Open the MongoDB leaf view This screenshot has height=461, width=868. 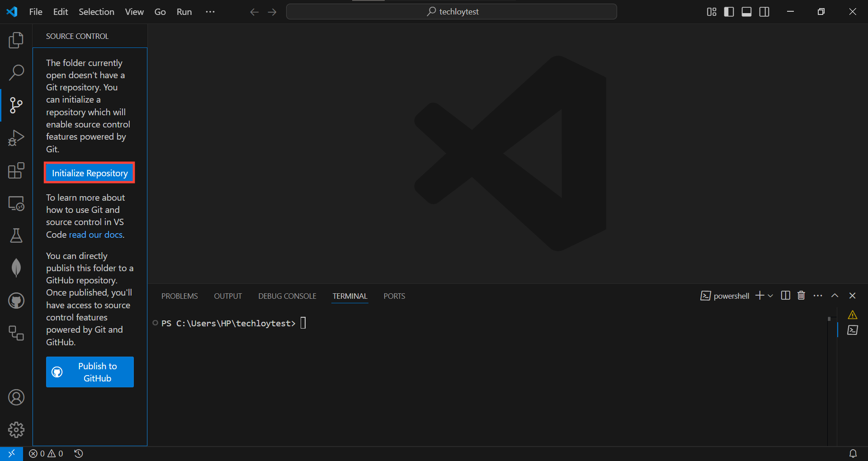click(16, 268)
